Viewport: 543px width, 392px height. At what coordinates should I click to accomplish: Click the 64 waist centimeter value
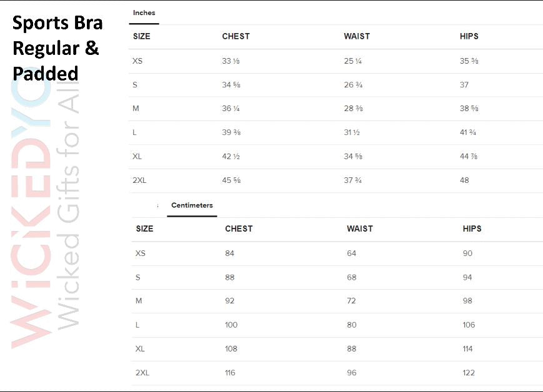pos(351,253)
